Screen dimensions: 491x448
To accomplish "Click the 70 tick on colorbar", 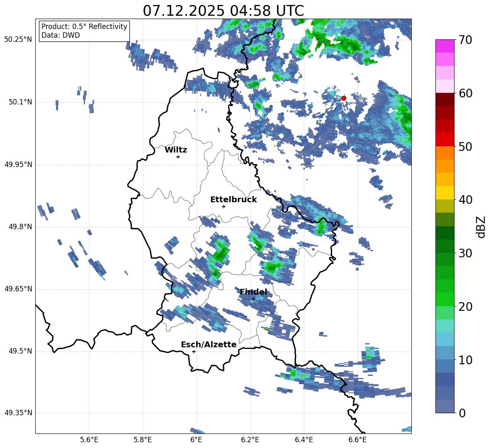I will click(465, 40).
